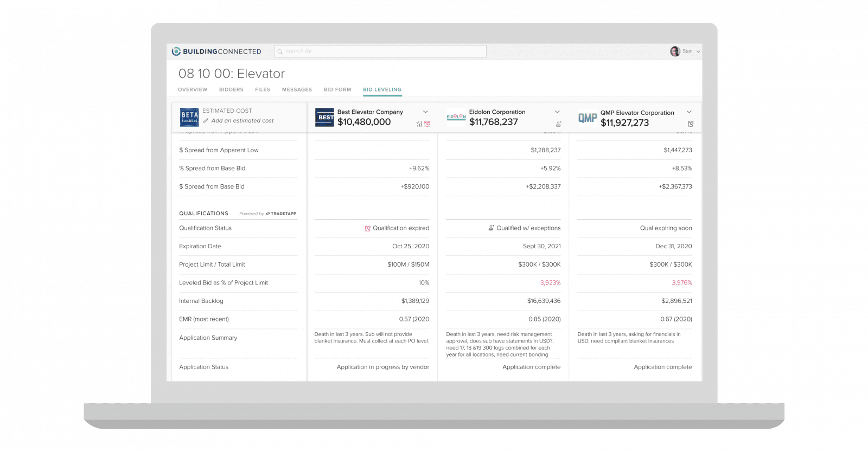868x452 pixels.
Task: Click the QUALIFICATIONS section heading
Action: click(203, 214)
